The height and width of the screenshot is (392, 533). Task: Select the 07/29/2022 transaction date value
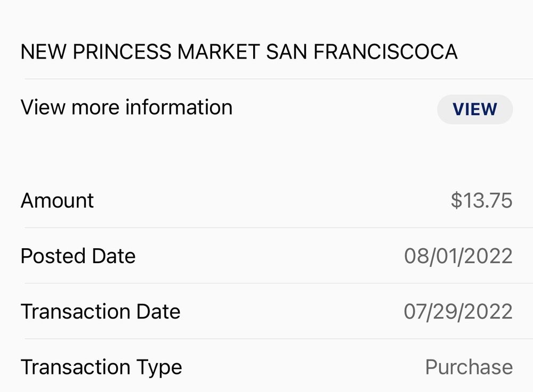[458, 312]
